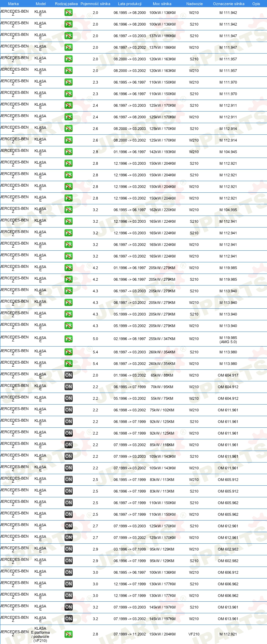The width and height of the screenshot is (267, 644).
Task: Click PB fuel icon for S210 M 112.911
Action: (69, 105)
